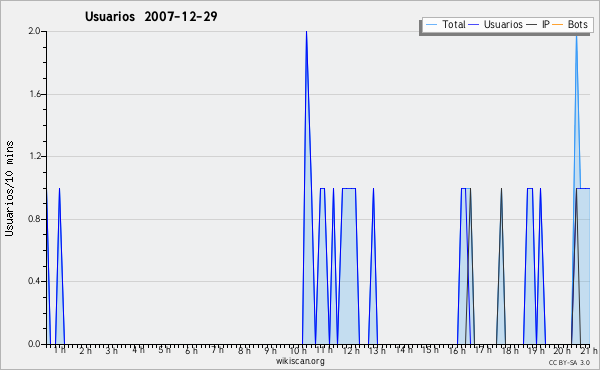The height and width of the screenshot is (370, 600).
Task: Click the y-axis label 'Usuarios/10 mins'
Action: pos(10,189)
